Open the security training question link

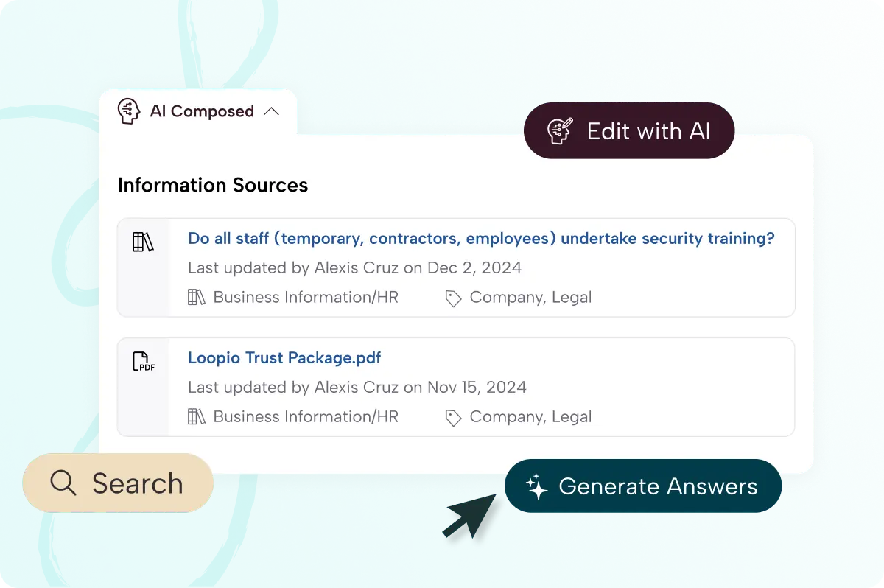(481, 239)
